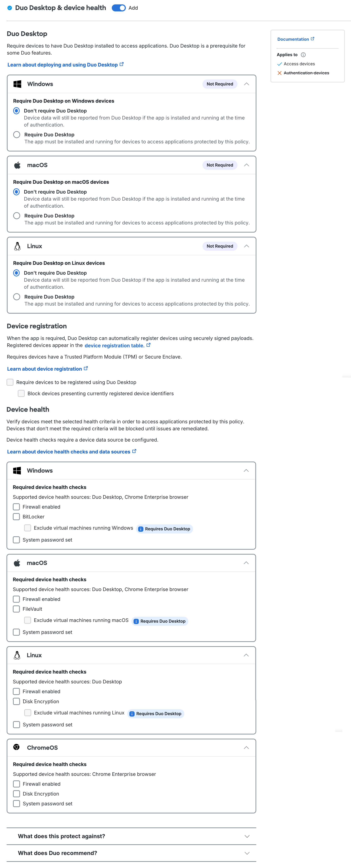Click the Not Required badge on Linux section

(x=220, y=246)
